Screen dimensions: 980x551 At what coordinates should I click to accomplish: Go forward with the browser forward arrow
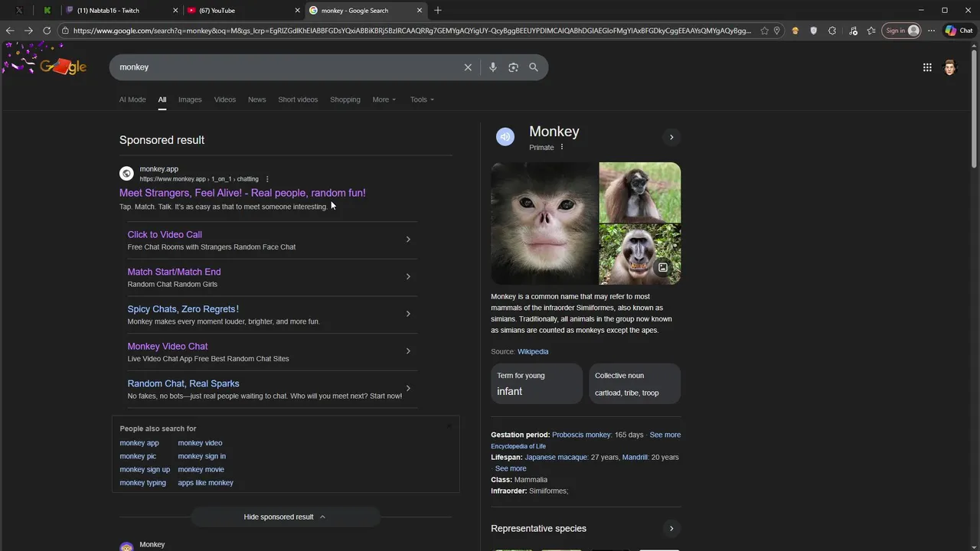point(28,31)
